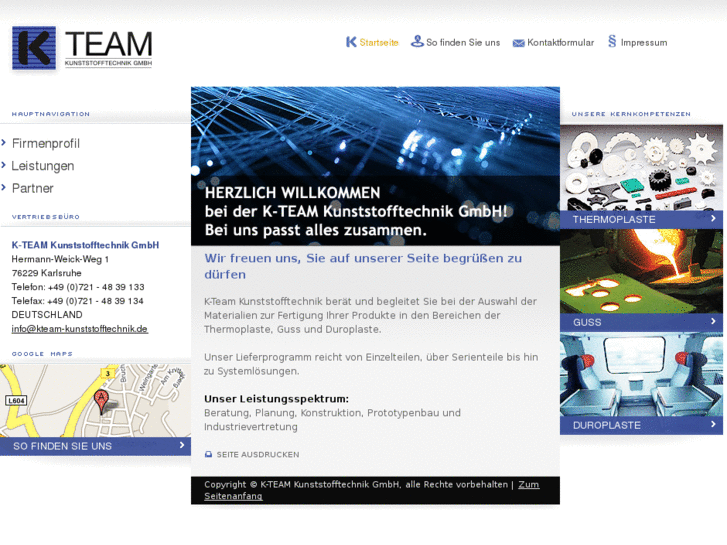Screen dimensions: 727x545
Task: Click the Telefax: +49 (0)721 - 48 39 134 line
Action: [77, 301]
